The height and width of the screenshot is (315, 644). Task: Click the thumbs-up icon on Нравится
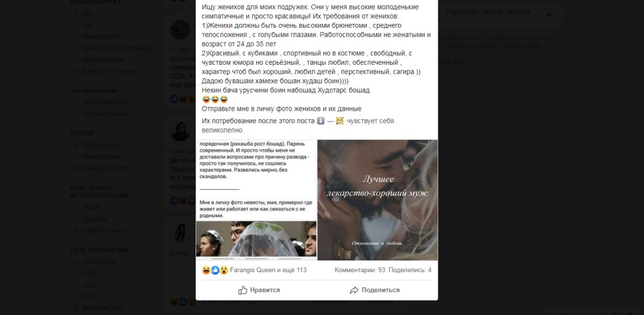click(x=242, y=290)
